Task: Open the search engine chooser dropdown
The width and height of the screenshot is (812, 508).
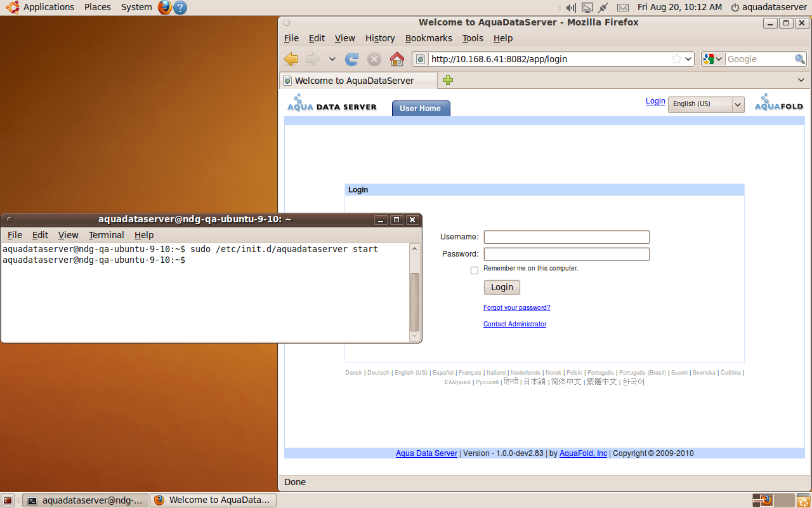Action: pyautogui.click(x=712, y=59)
